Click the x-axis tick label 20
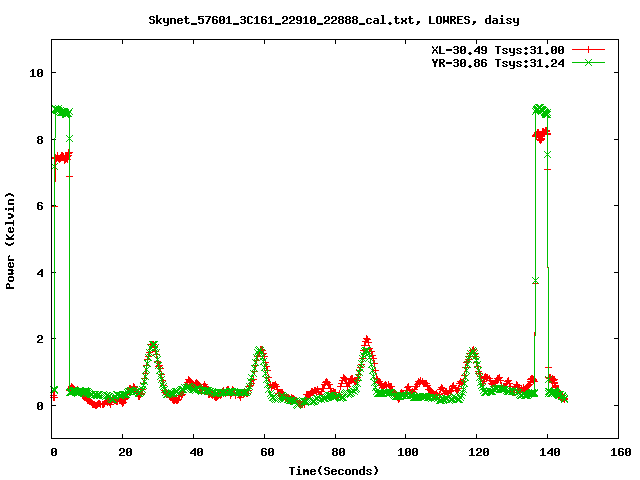 [125, 452]
